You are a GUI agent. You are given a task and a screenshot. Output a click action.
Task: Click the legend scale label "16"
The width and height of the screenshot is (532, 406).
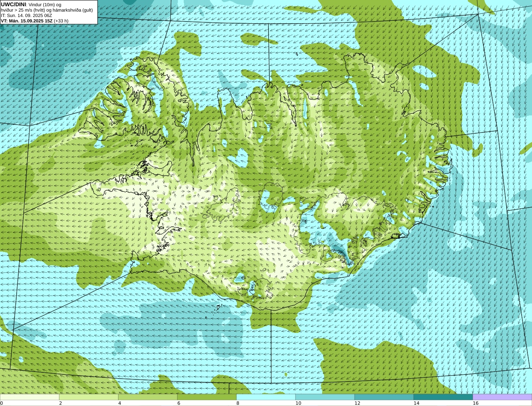[475, 403]
